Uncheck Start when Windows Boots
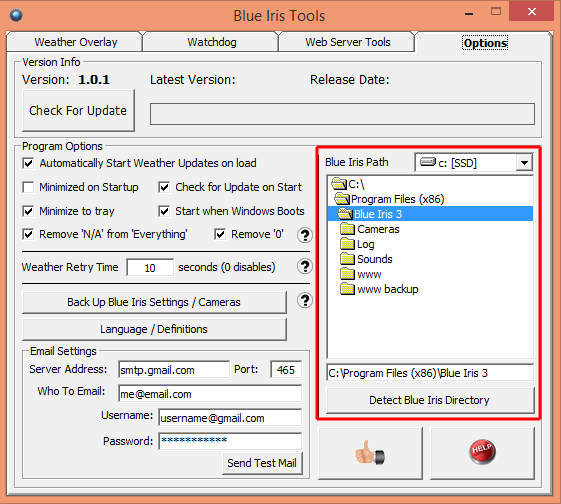This screenshot has width=561, height=504. (164, 211)
